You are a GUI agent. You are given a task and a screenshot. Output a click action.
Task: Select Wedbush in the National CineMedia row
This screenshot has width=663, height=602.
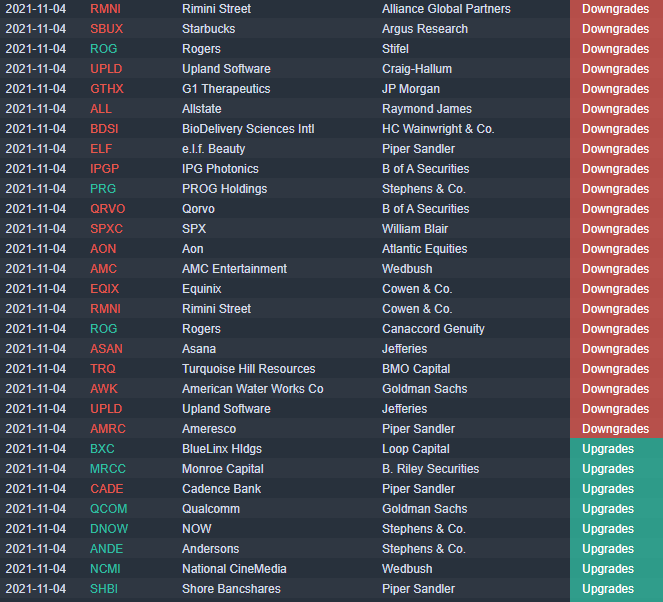tap(407, 569)
